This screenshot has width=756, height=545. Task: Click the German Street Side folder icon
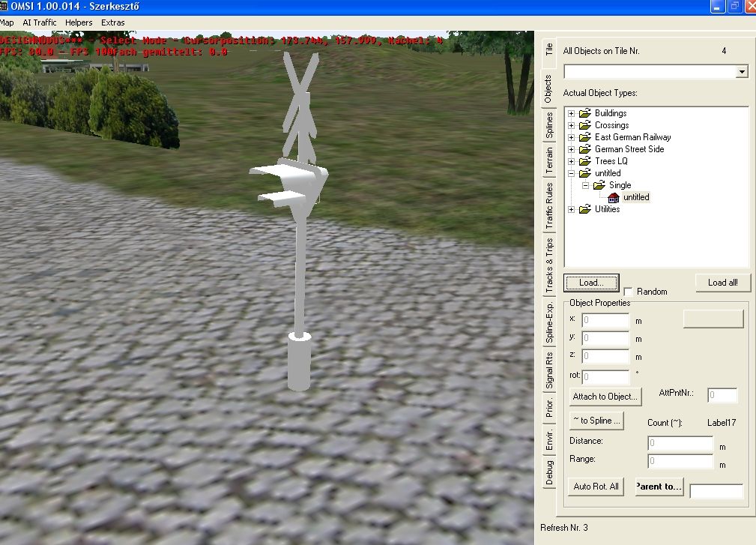coord(585,149)
